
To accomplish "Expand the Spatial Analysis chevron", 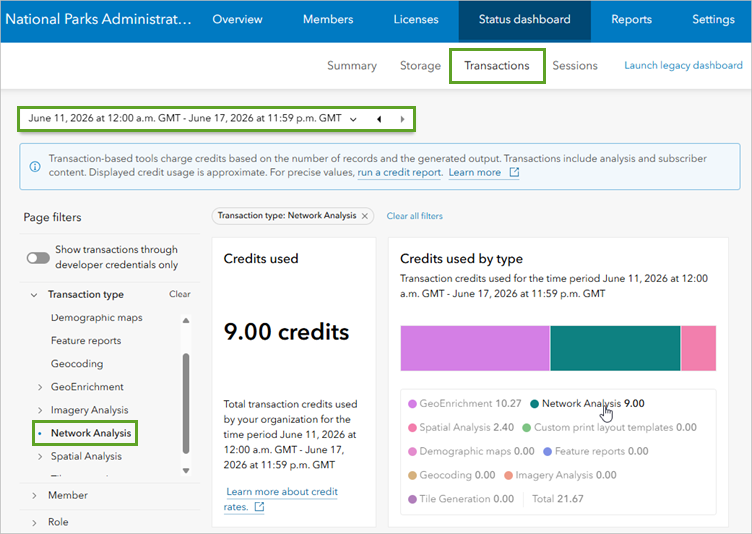I will coord(40,457).
